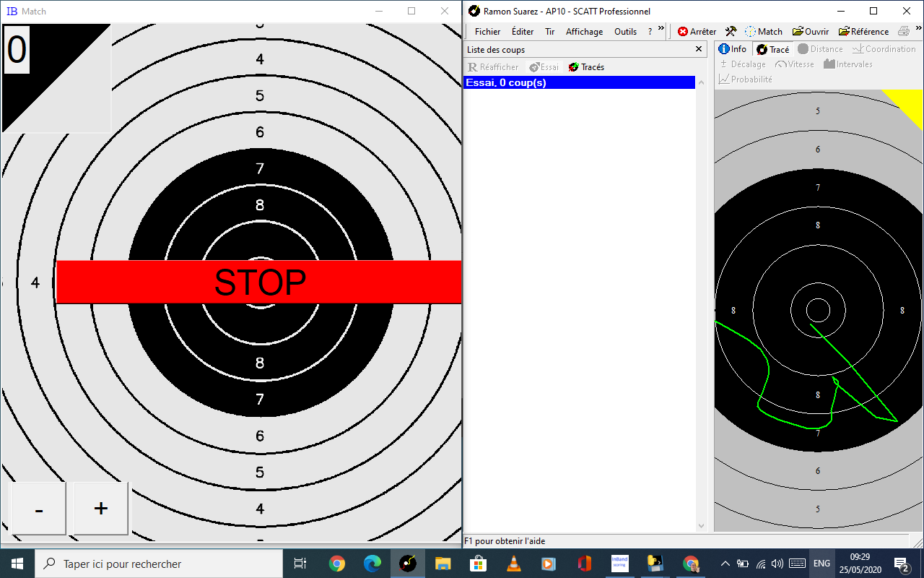Click the minus button in Match window
Image resolution: width=924 pixels, height=578 pixels.
(x=39, y=509)
